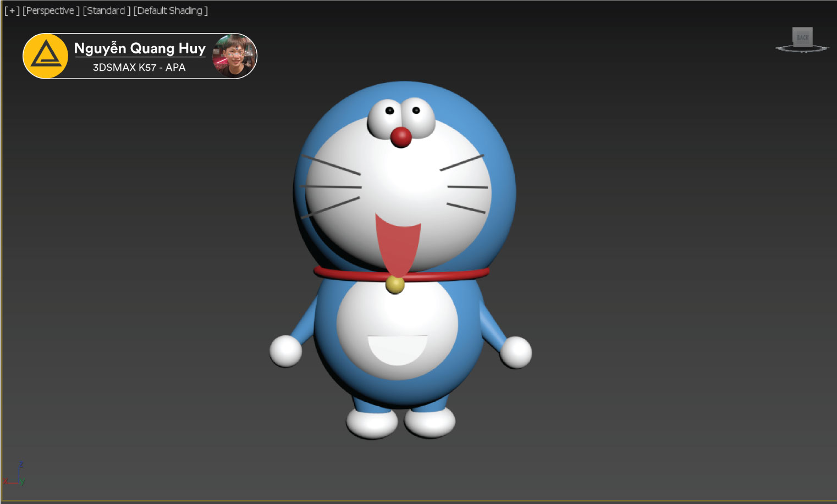Click the yellow triangle logo badge

(x=46, y=56)
